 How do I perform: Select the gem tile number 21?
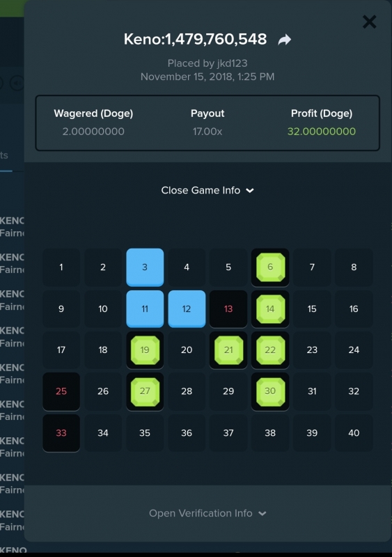[228, 350]
